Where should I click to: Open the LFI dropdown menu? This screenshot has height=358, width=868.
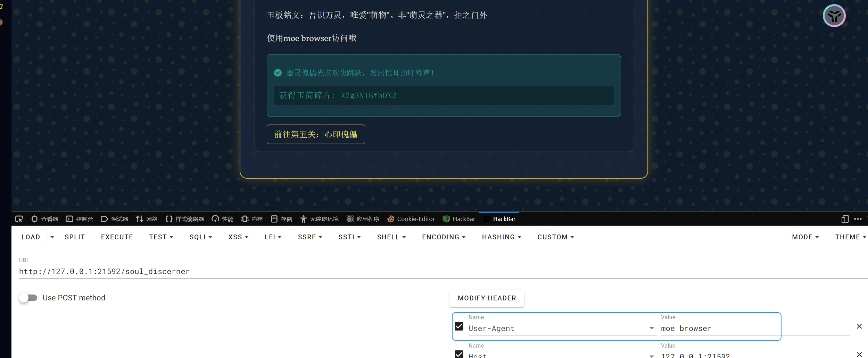coord(273,237)
